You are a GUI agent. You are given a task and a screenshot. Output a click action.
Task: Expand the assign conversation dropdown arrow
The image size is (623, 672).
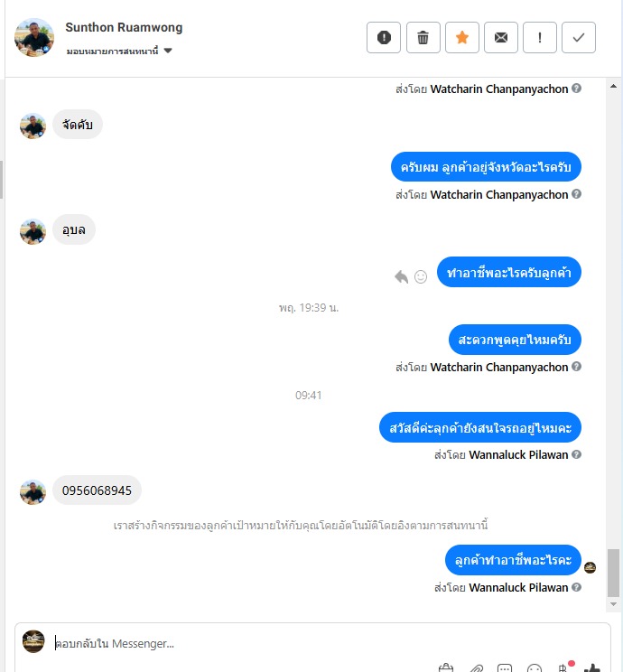pyautogui.click(x=168, y=51)
